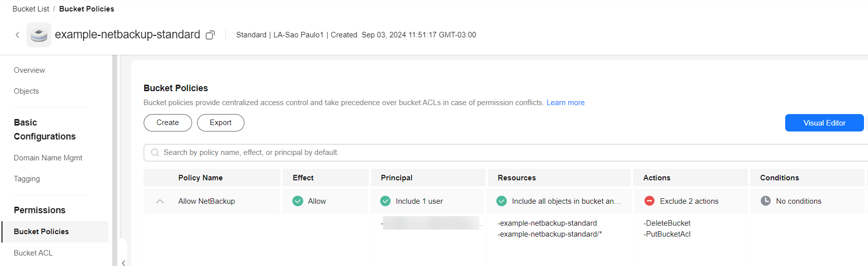The image size is (868, 266).
Task: Click green check icon beside Include 1 user
Action: point(386,201)
